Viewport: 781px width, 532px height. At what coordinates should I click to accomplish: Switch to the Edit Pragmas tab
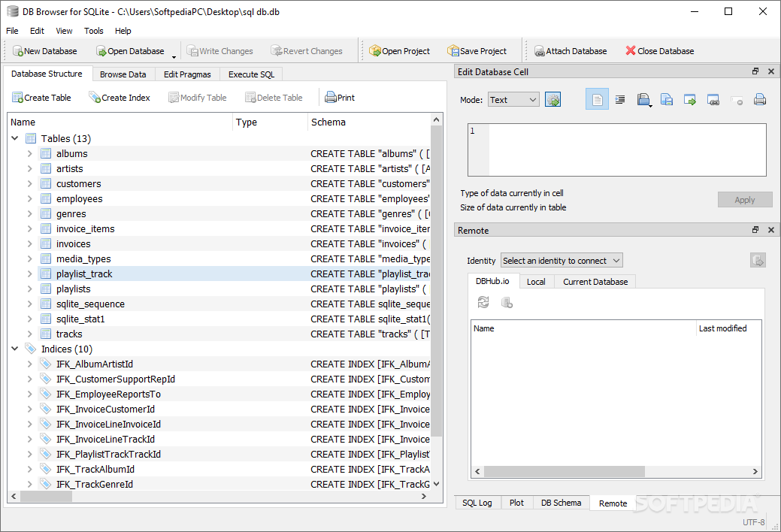tap(187, 74)
